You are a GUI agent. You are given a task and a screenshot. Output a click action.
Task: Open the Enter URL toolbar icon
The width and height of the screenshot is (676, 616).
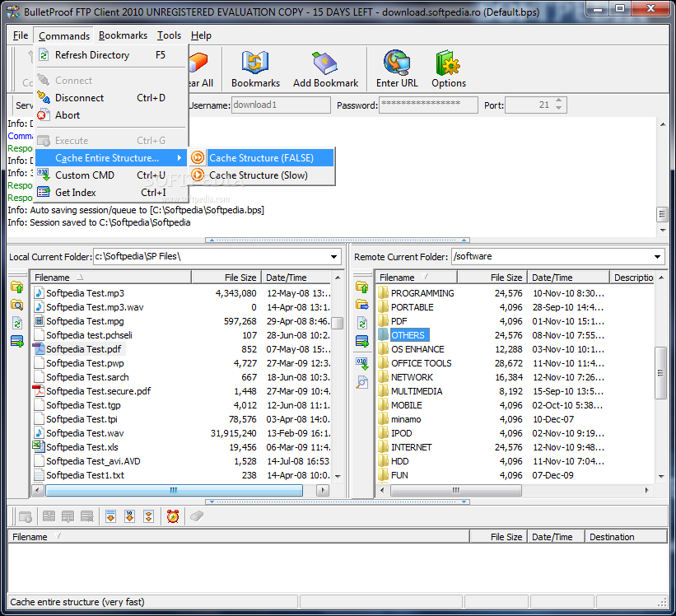[x=397, y=69]
